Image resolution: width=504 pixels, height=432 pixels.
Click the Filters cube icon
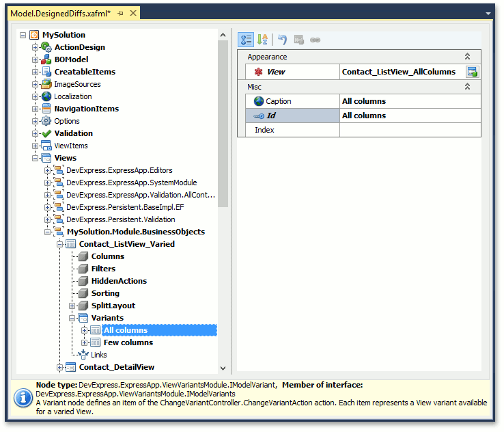[83, 269]
